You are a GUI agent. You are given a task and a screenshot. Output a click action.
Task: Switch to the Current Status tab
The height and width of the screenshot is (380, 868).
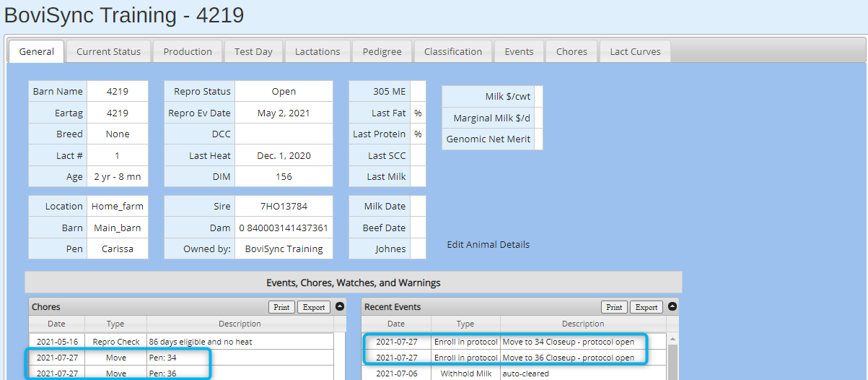point(109,51)
